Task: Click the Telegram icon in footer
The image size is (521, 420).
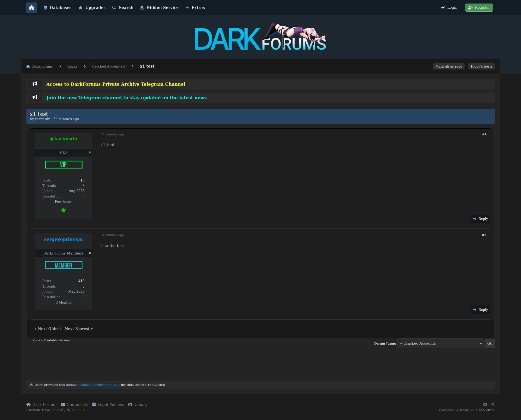Action: point(485,405)
